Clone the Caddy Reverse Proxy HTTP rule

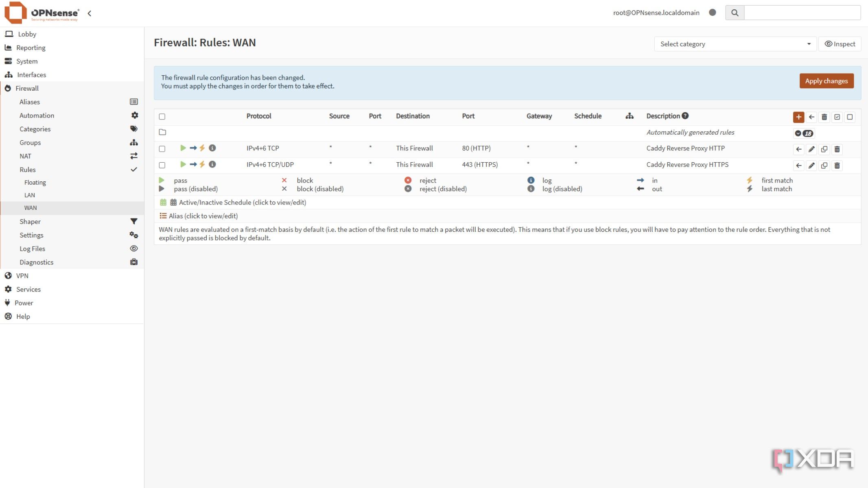pos(824,149)
